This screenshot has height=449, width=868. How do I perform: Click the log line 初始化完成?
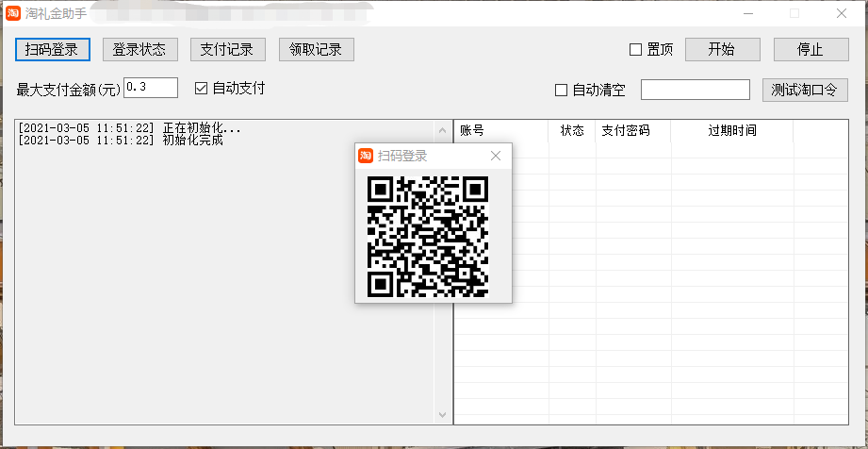pos(120,141)
